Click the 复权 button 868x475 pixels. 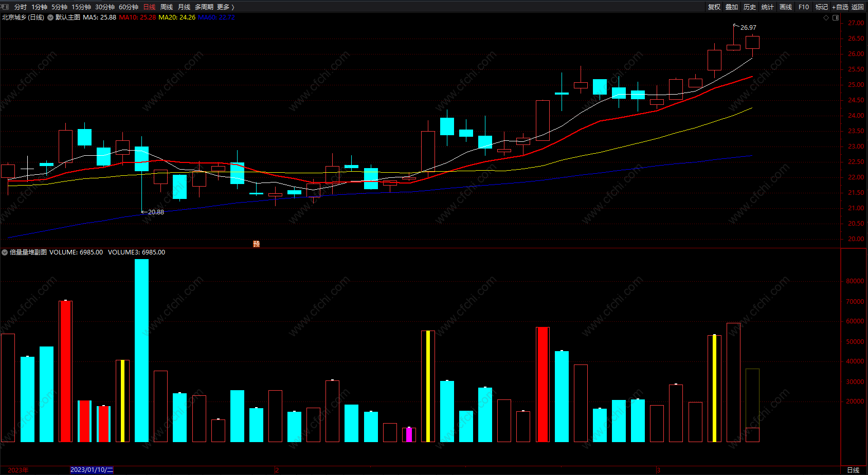tap(714, 7)
